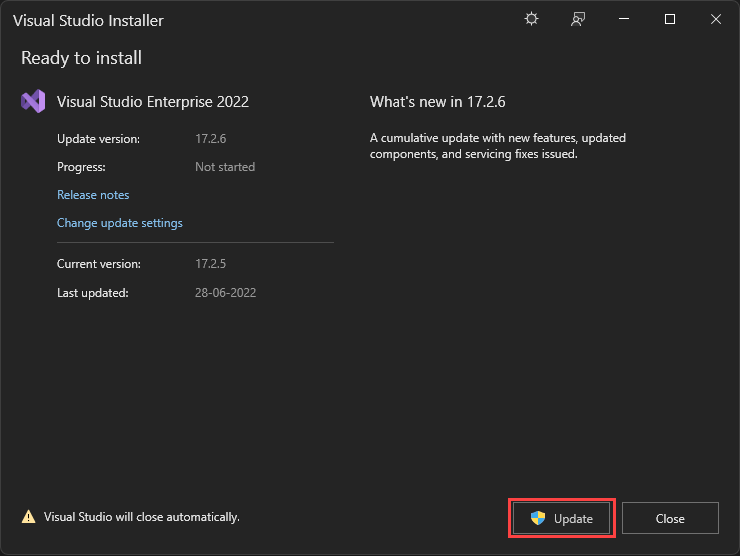Select Visual Studio Enterprise 2022 title

click(153, 101)
